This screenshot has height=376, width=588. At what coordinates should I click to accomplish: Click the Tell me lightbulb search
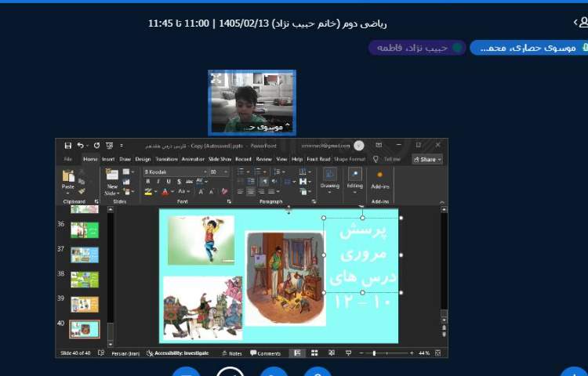(x=376, y=159)
